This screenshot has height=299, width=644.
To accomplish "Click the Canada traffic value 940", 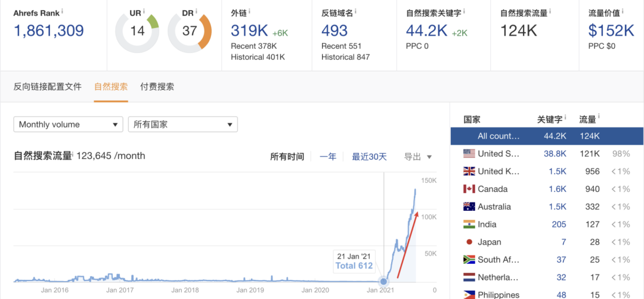I will tap(592, 189).
